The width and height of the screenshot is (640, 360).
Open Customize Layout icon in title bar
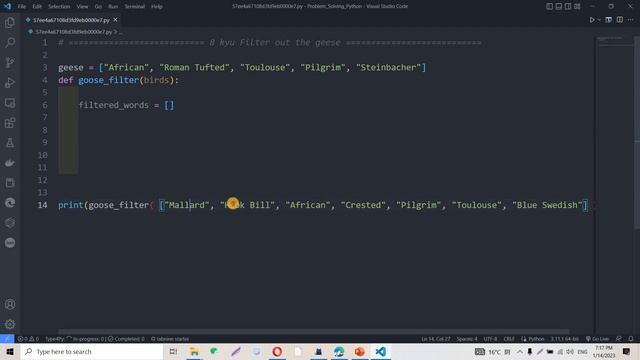577,6
